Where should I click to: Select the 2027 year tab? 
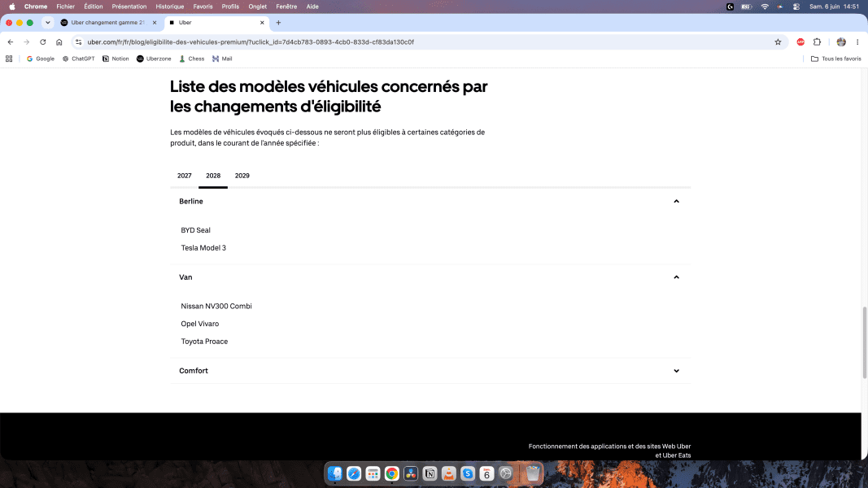[x=185, y=176]
